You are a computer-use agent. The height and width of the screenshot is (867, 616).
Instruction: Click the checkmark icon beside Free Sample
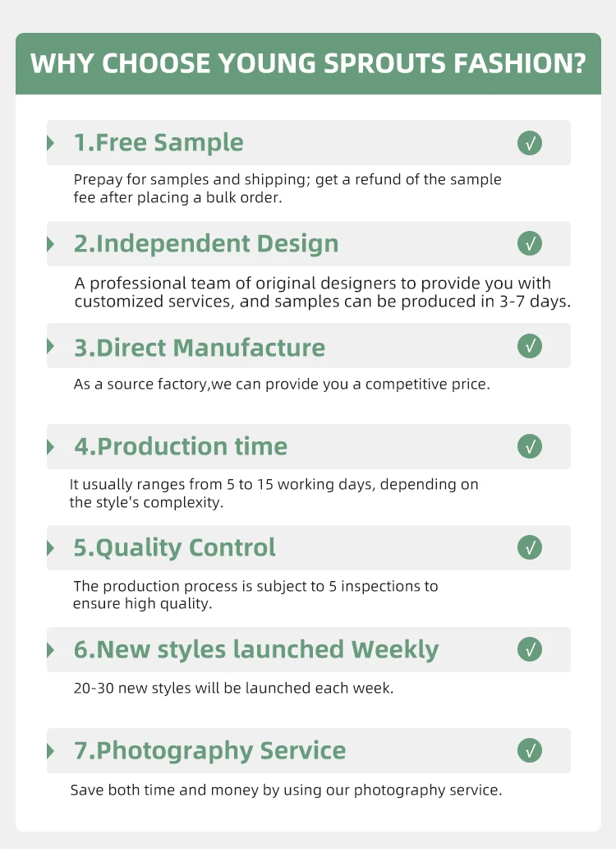click(529, 143)
